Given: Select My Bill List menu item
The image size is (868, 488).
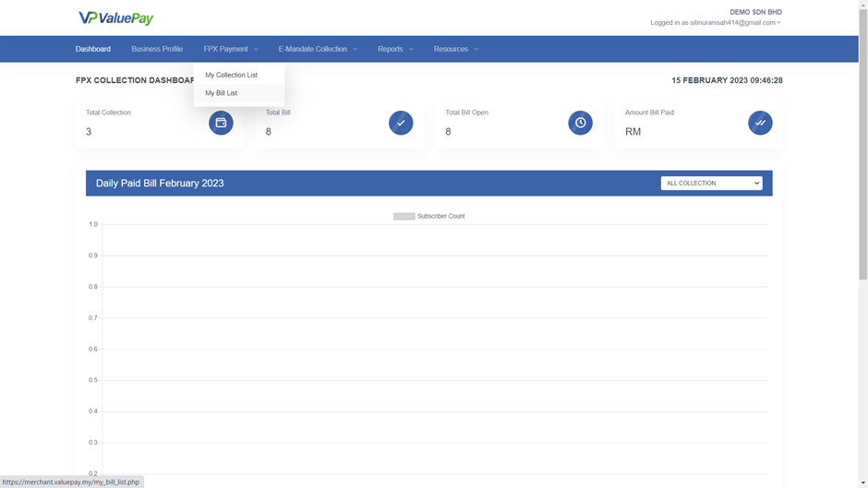Looking at the screenshot, I should [x=222, y=93].
